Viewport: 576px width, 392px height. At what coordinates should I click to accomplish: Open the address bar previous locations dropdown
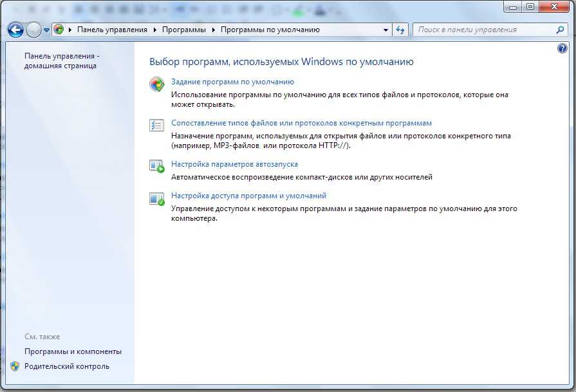(x=386, y=30)
